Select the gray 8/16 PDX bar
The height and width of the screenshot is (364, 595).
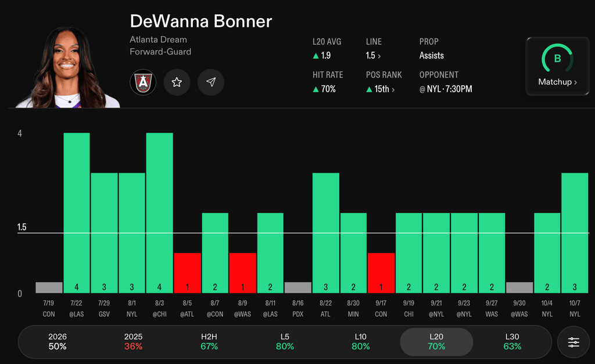[298, 287]
